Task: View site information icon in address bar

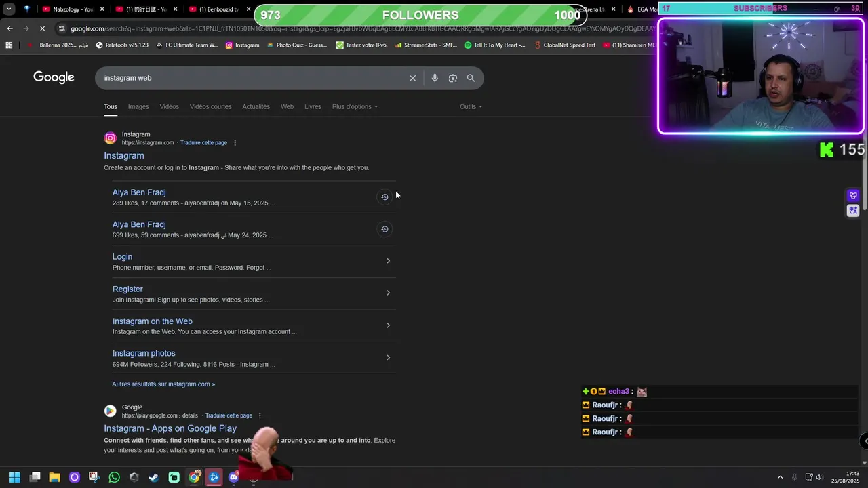Action: coord(62,28)
